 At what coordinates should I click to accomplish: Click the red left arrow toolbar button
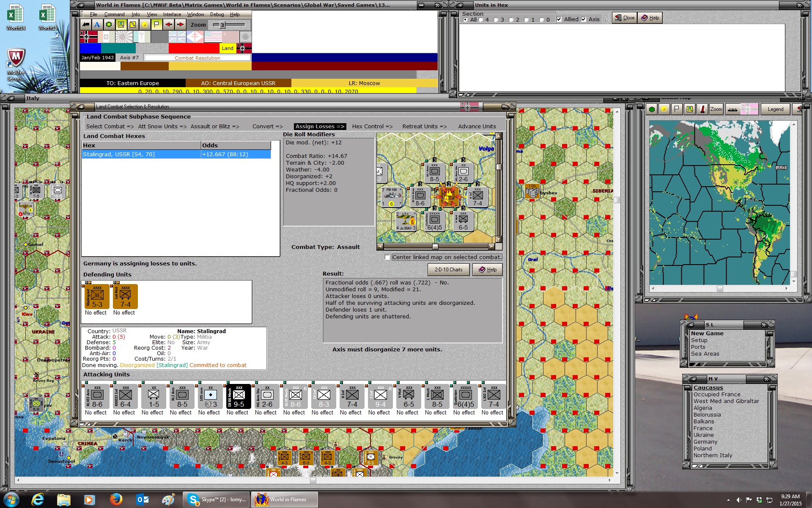click(x=169, y=25)
